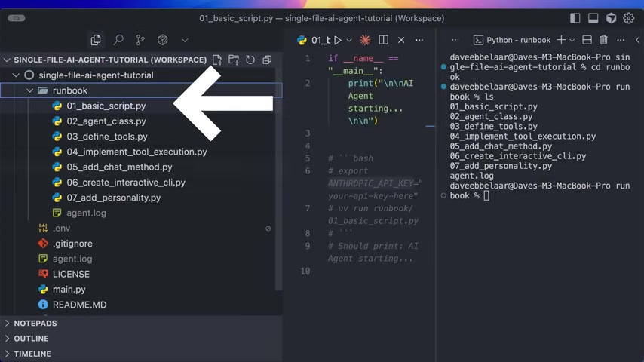644x362 pixels.
Task: Expand the activity bar overflow chevron
Action: [x=185, y=40]
